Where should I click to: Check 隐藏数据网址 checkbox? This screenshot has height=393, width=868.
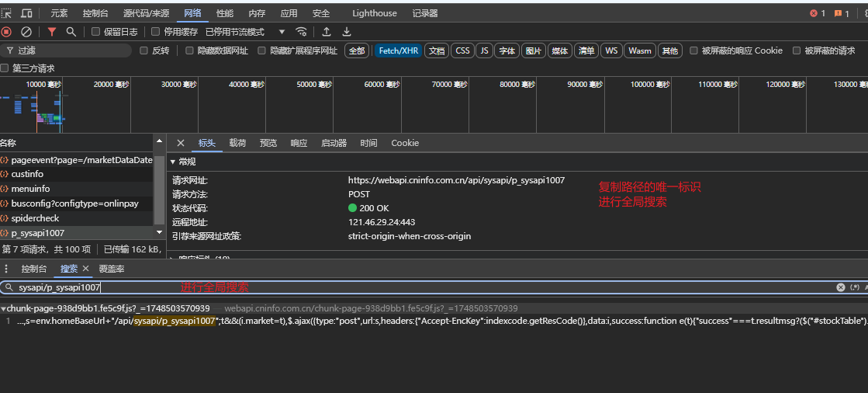click(x=189, y=50)
